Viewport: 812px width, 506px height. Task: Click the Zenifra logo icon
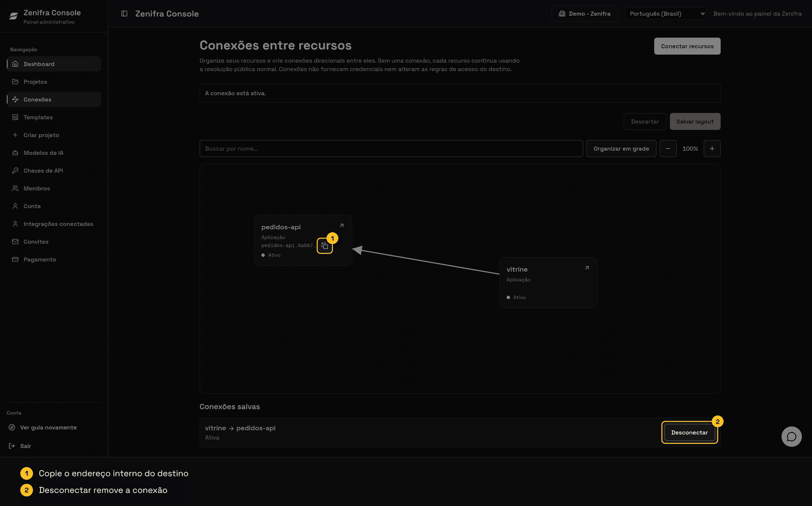tap(14, 16)
